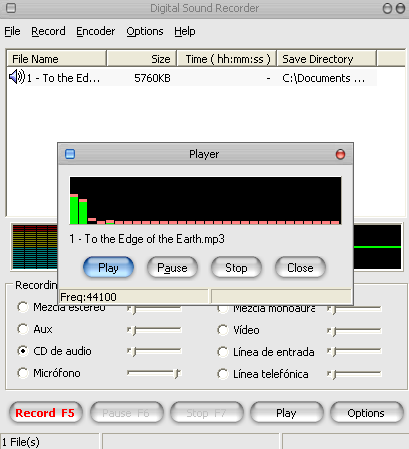
Task: Click the speaker icon beside the recorded file
Action: pyautogui.click(x=17, y=77)
